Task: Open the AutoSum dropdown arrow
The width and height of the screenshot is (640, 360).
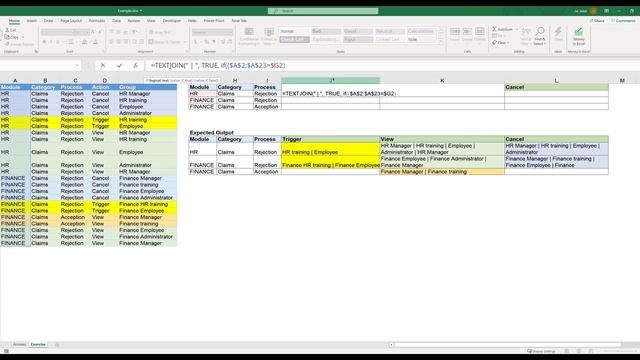Action: [x=517, y=29]
